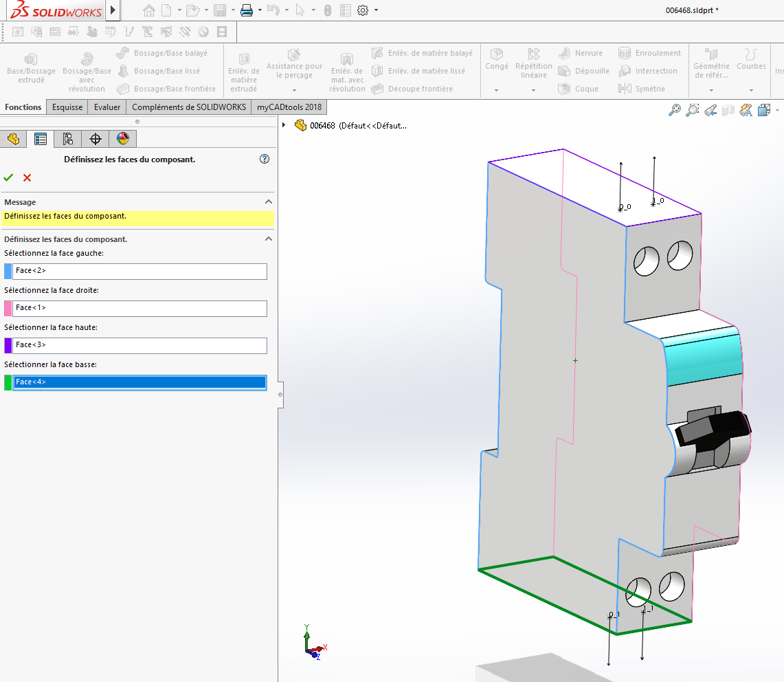The height and width of the screenshot is (682, 784).
Task: Open dropdown under Répétition linéaire
Action: click(x=533, y=91)
